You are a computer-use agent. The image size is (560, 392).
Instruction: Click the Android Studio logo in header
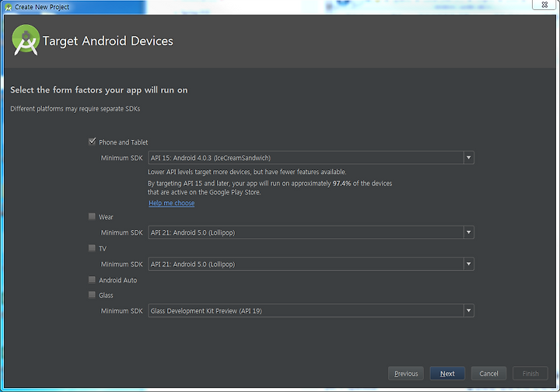pos(26,40)
